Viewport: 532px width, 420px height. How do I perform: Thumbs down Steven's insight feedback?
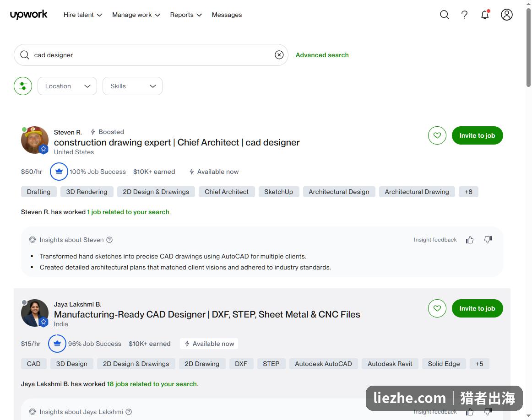point(488,240)
